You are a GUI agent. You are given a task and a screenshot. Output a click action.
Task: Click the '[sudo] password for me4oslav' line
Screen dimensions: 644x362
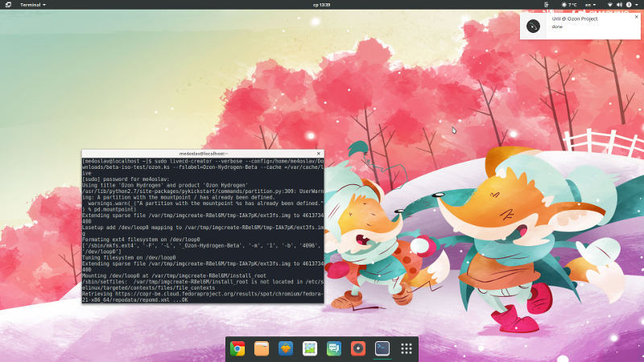tap(126, 179)
